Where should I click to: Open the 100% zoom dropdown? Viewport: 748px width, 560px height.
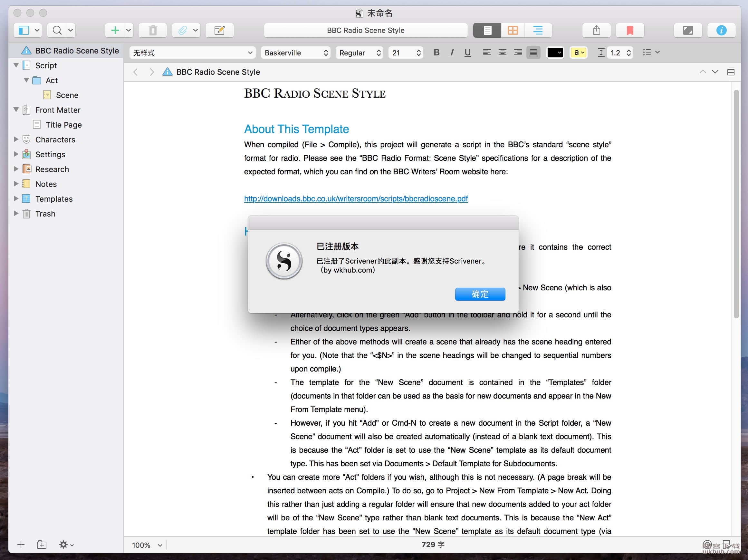[x=147, y=545]
